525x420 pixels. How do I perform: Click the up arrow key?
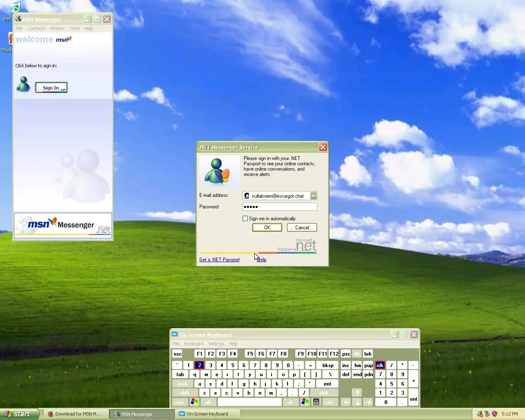tap(357, 393)
